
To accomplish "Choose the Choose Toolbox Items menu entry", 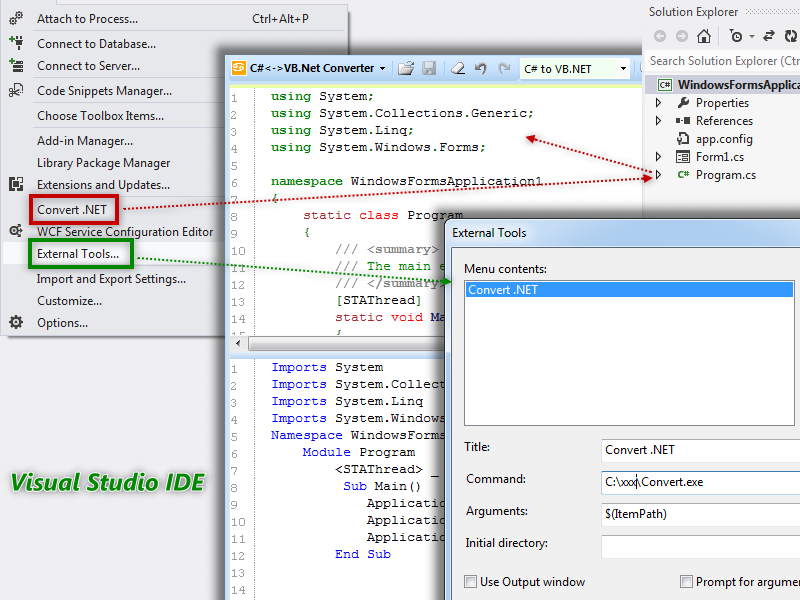I will pos(101,116).
